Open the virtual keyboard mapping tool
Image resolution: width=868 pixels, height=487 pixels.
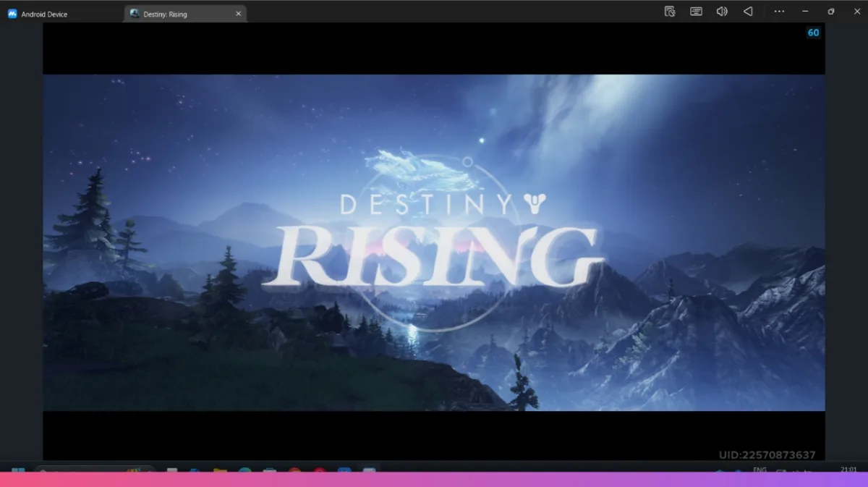tap(695, 12)
